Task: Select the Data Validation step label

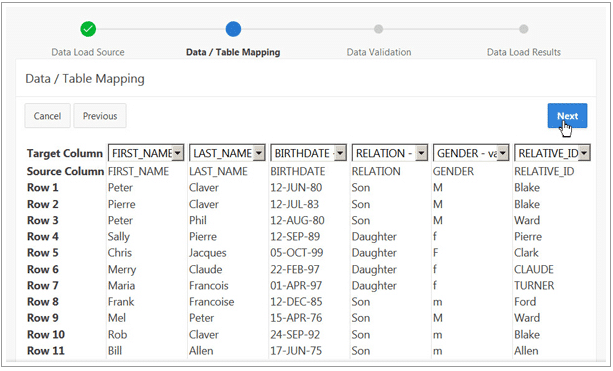Action: click(x=379, y=52)
